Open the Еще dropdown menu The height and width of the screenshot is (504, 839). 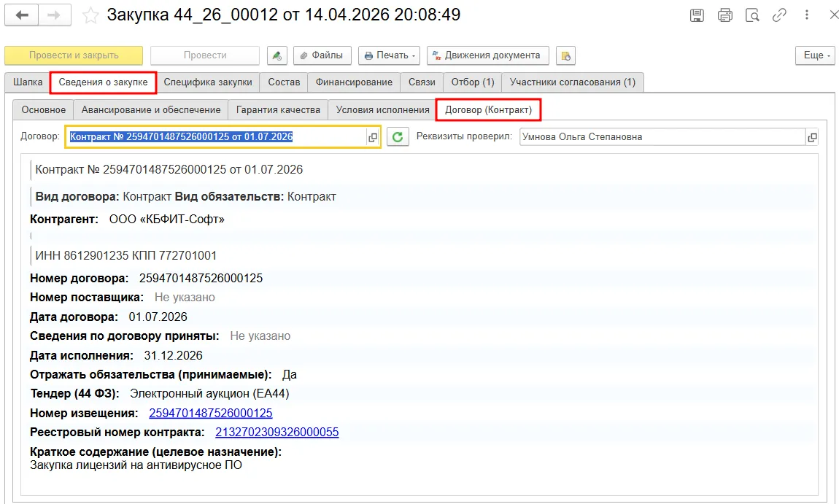815,55
